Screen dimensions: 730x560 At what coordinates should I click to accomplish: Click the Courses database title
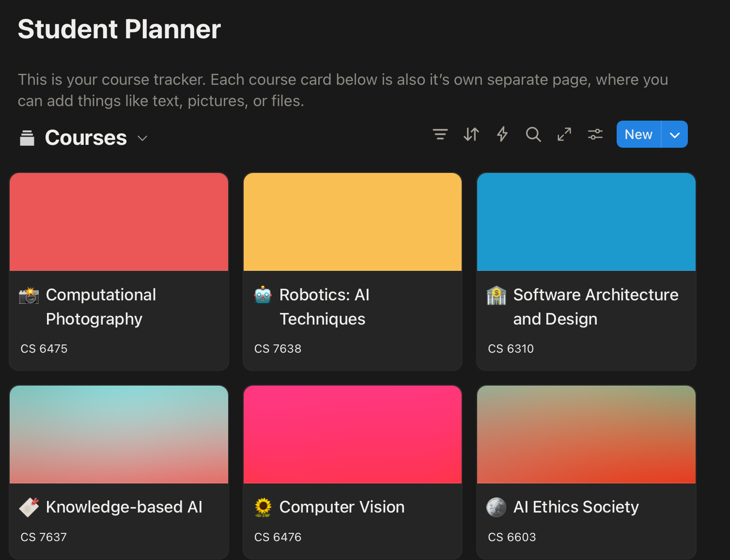click(86, 138)
